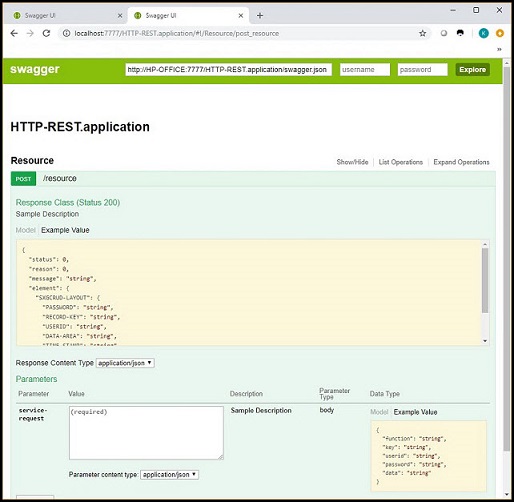Click the "message": "string" line
The width and height of the screenshot is (514, 502).
point(63,279)
